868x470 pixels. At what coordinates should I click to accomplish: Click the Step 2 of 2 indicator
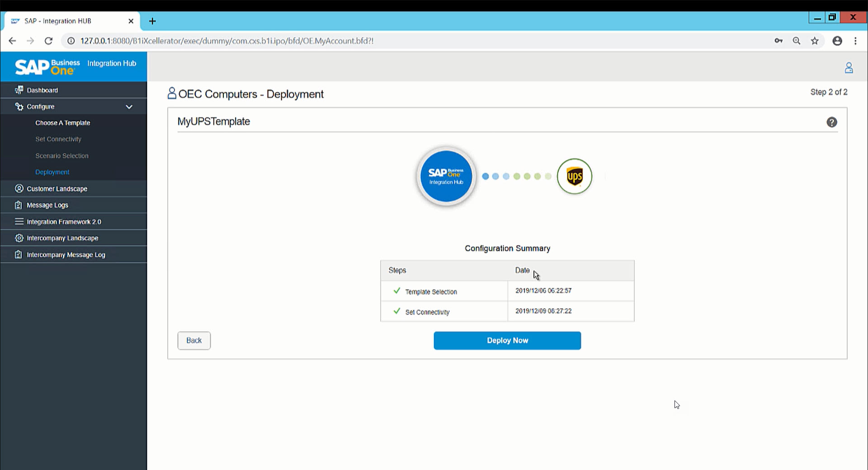pos(829,92)
